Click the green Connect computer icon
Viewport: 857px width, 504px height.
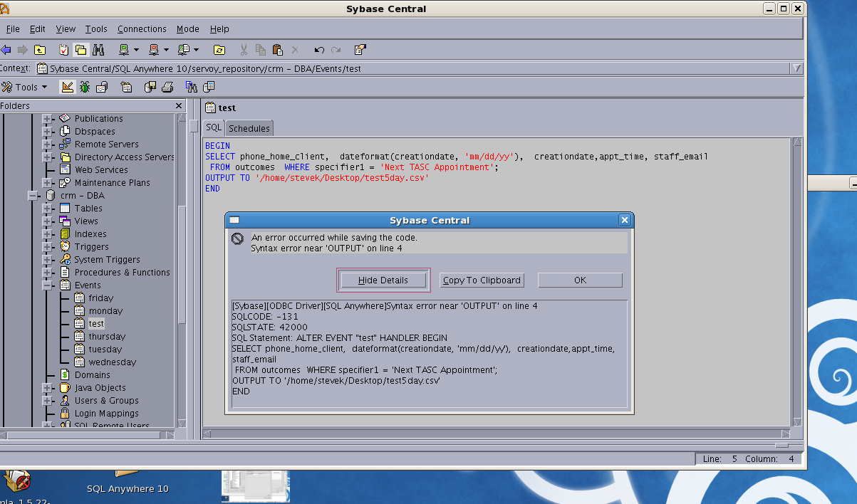[x=124, y=50]
